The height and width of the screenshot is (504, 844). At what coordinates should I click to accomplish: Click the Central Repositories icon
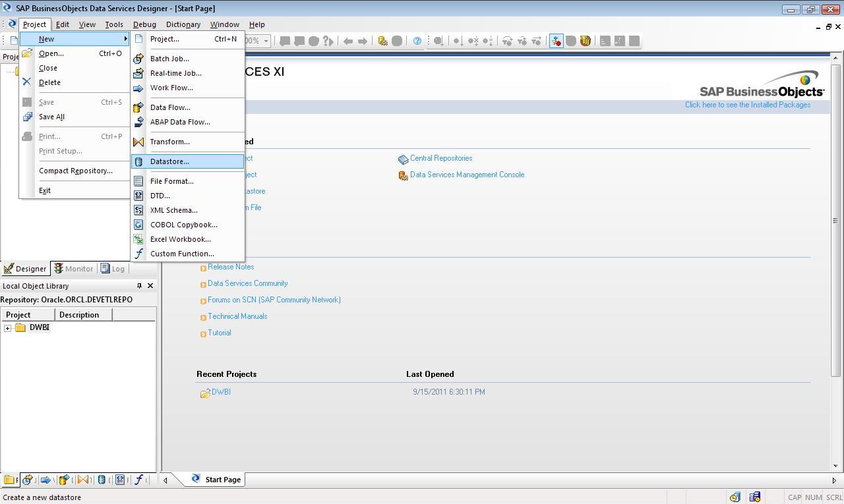[404, 159]
